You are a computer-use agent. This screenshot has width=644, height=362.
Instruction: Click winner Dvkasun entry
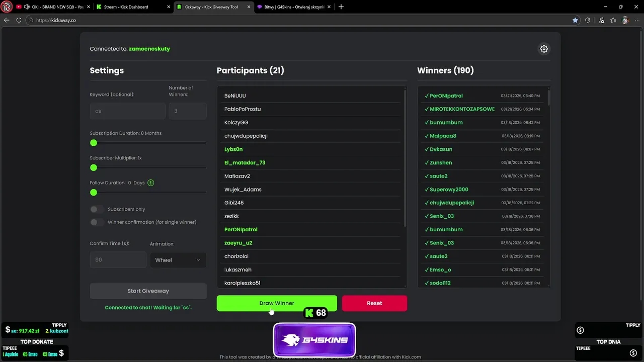pos(482,149)
